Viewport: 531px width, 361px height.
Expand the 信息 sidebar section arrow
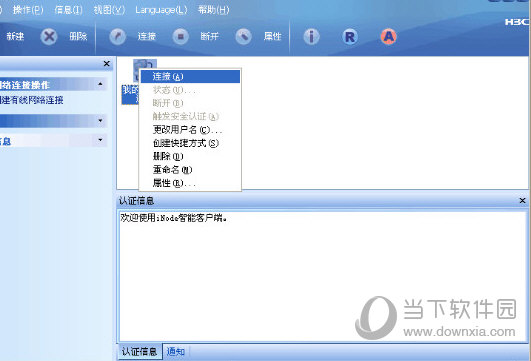[100, 140]
